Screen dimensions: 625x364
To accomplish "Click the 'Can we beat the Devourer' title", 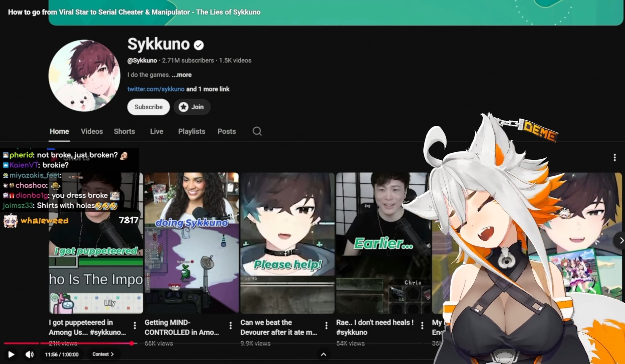I will point(279,327).
